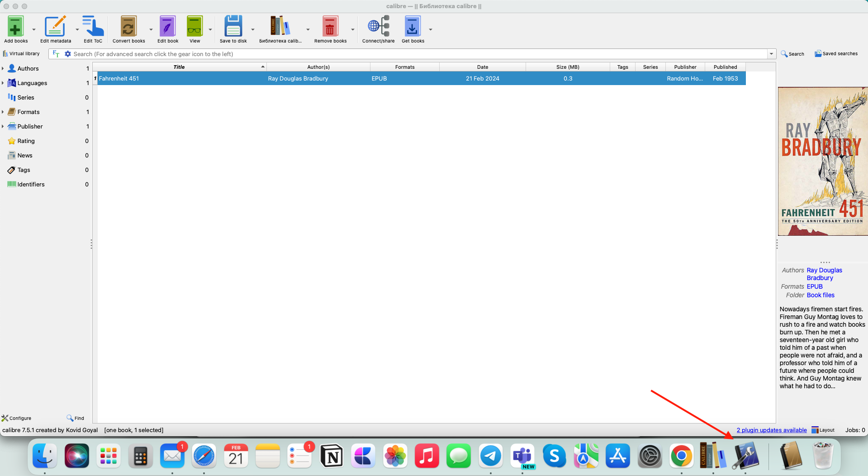This screenshot has width=868, height=476.
Task: Open Edit metadata for the selected book
Action: click(x=56, y=29)
